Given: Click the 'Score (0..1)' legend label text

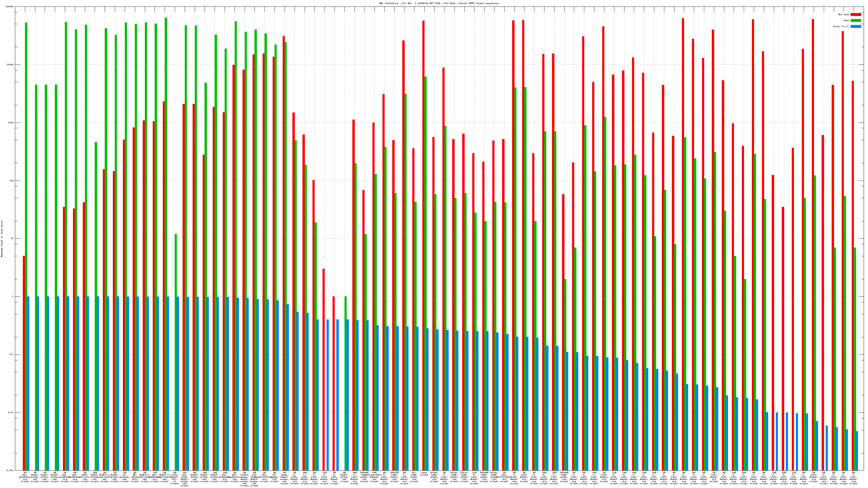Looking at the screenshot, I should point(841,26).
